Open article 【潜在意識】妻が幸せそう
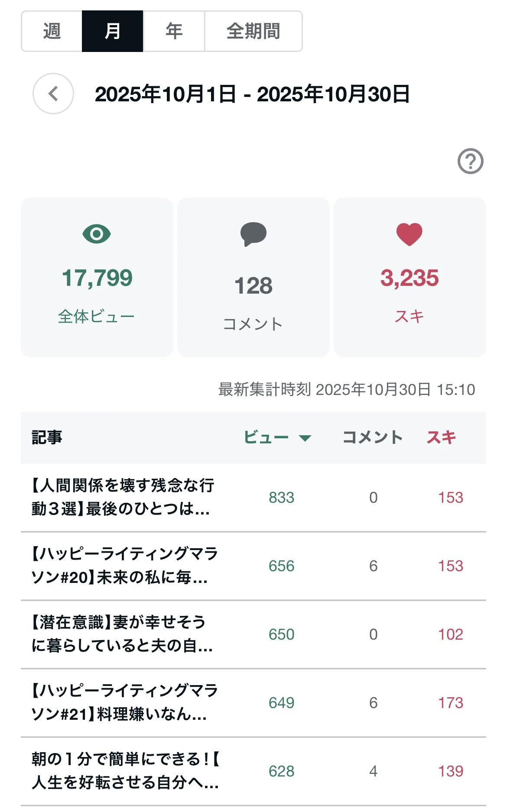 [x=122, y=634]
